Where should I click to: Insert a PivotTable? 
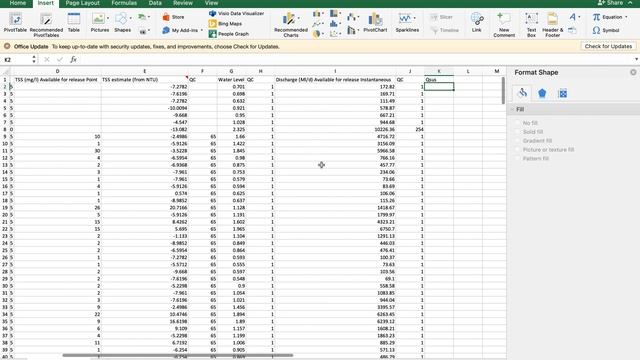point(15,23)
